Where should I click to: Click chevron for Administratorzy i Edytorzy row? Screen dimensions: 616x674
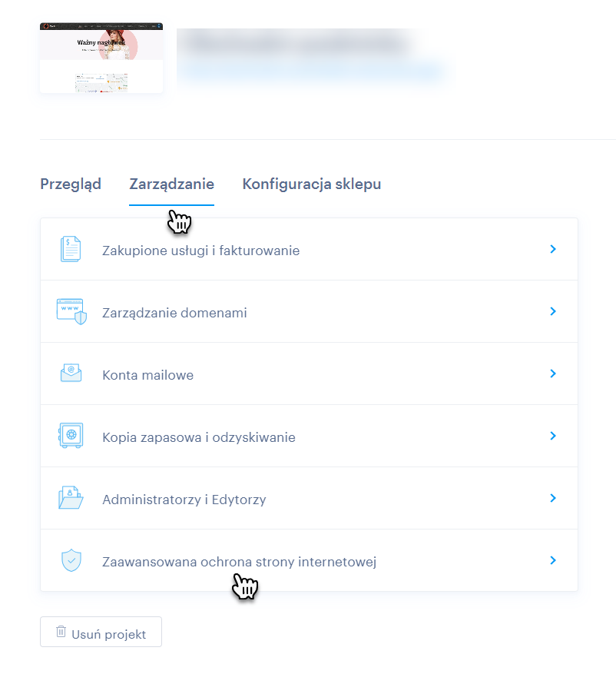pyautogui.click(x=553, y=498)
